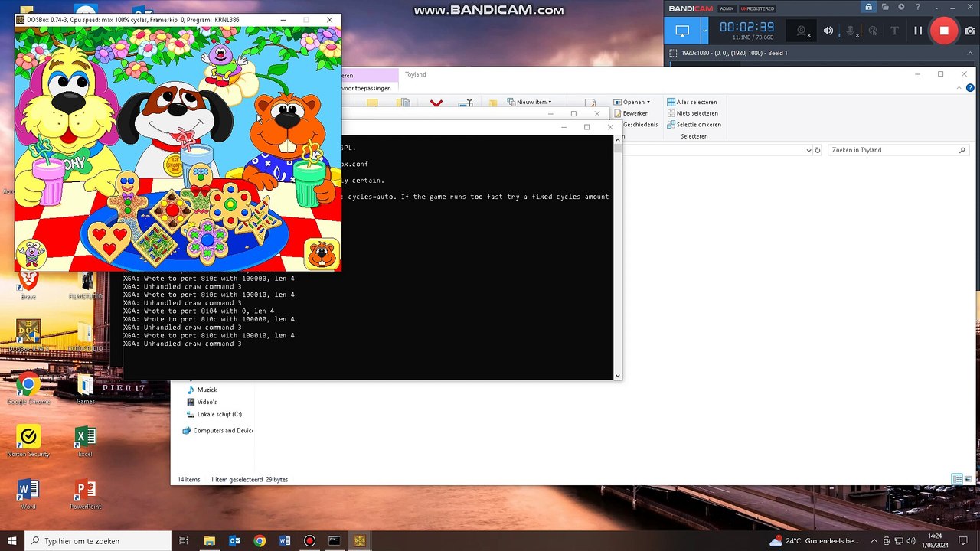This screenshot has width=980, height=551.
Task: Choose Niets selecteren in Explorer
Action: tap(692, 113)
